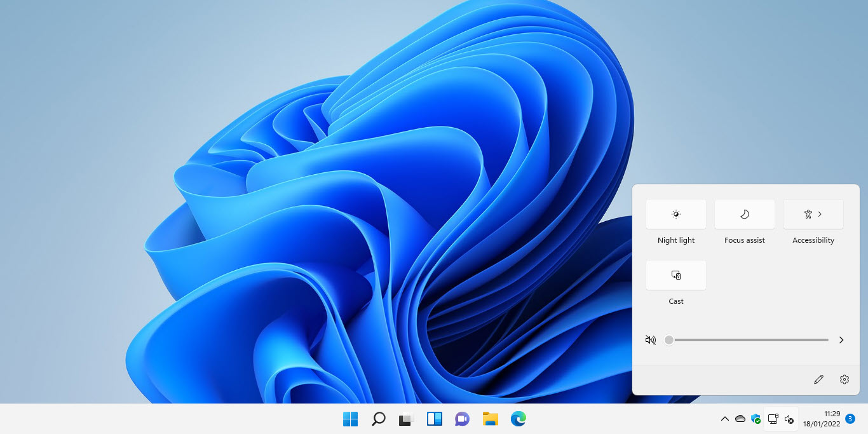Show hidden system tray icons
Viewport: 868px width, 434px height.
(x=724, y=419)
